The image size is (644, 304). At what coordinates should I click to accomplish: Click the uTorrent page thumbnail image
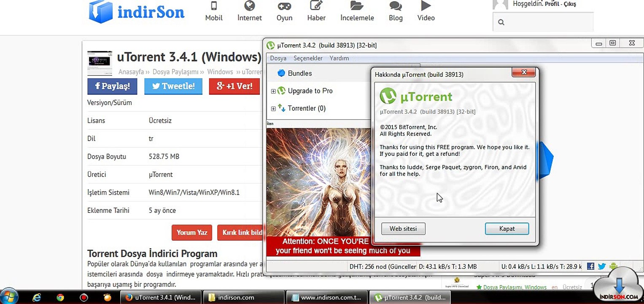pyautogui.click(x=100, y=63)
